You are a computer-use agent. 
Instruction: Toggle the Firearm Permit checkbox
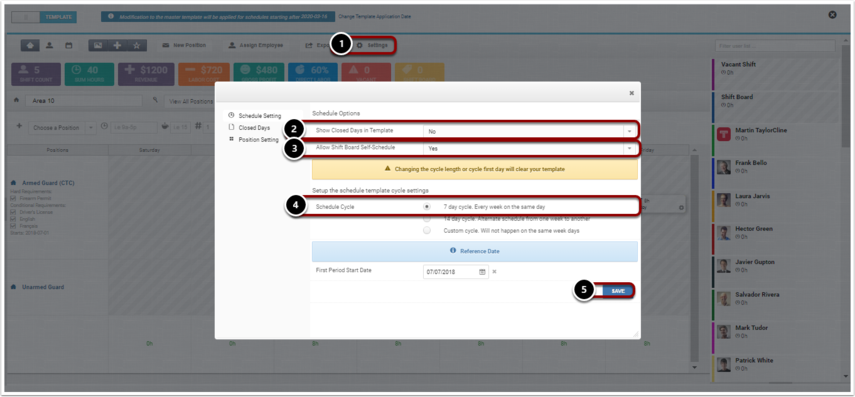tap(14, 198)
